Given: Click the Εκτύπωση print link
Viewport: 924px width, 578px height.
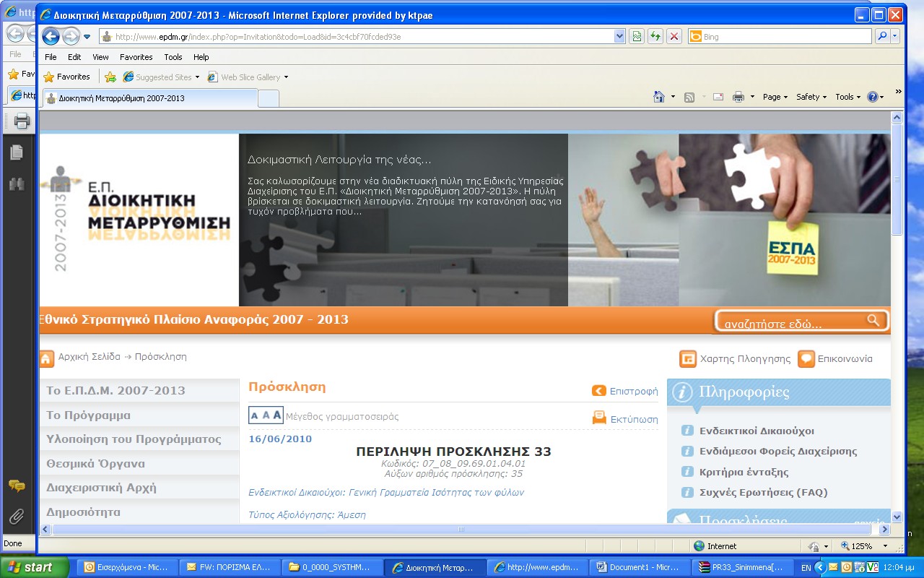Looking at the screenshot, I should point(634,418).
